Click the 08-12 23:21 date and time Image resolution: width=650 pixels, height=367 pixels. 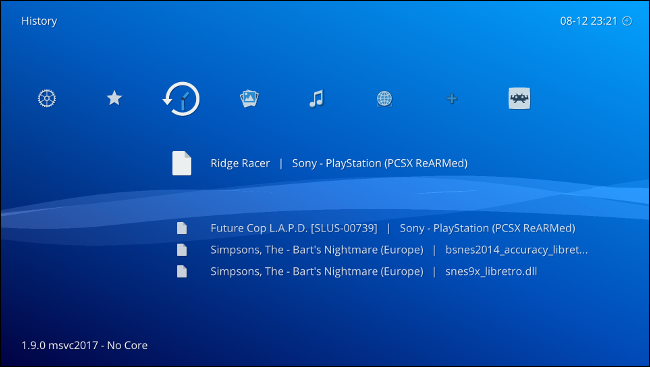coord(589,21)
